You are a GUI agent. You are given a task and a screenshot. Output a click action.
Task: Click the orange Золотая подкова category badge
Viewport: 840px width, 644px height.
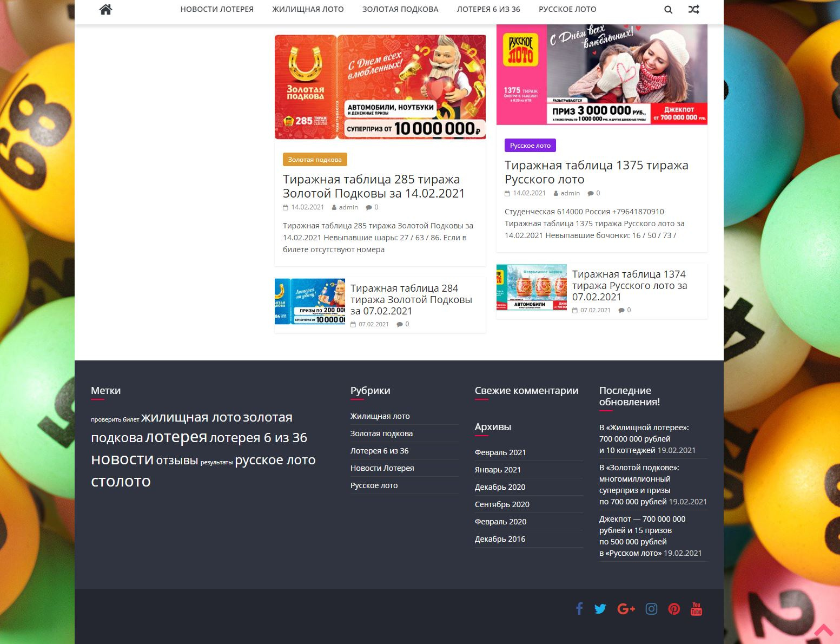pos(315,160)
